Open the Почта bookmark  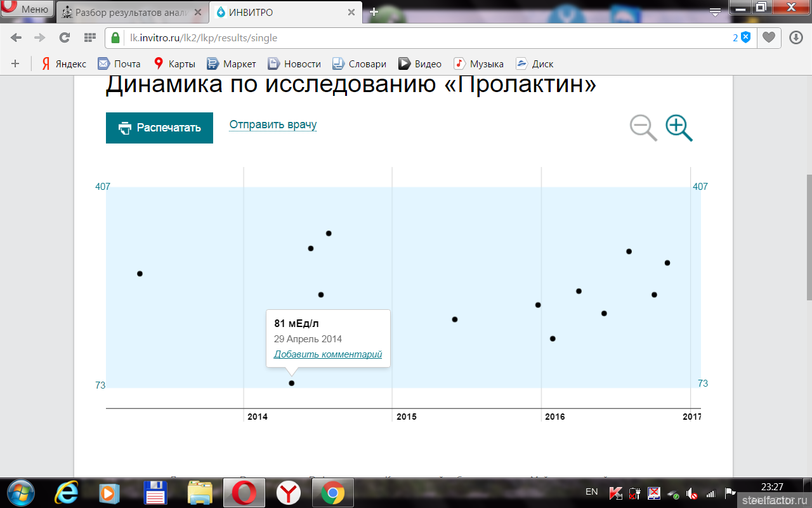click(119, 63)
